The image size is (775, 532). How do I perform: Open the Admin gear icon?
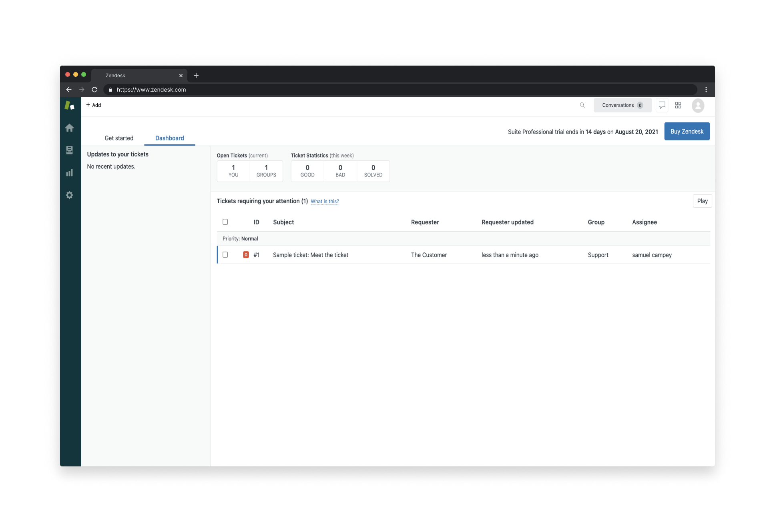[x=69, y=195]
